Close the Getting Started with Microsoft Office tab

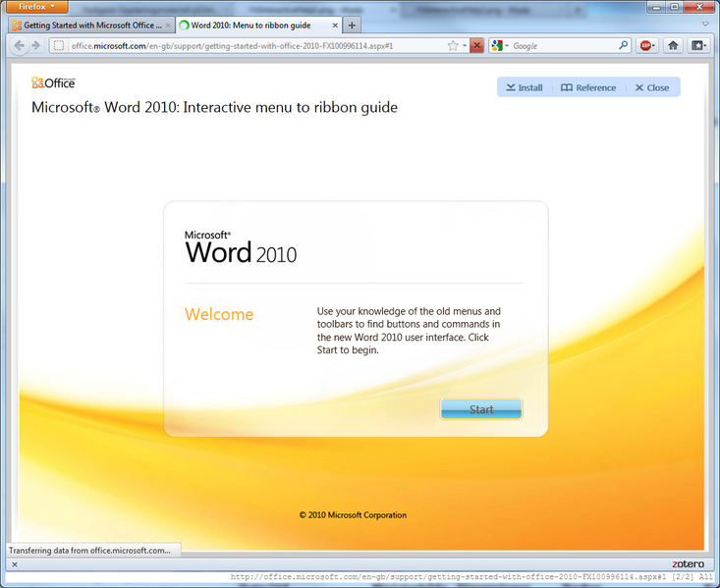(168, 26)
